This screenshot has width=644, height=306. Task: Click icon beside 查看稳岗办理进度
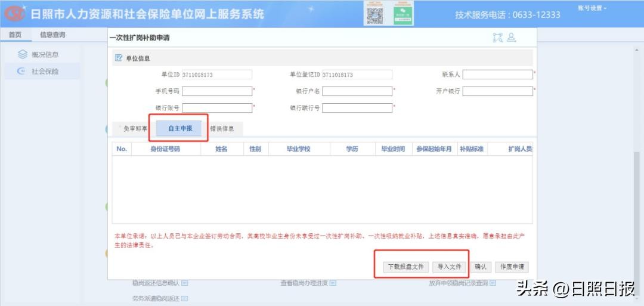(x=333, y=283)
